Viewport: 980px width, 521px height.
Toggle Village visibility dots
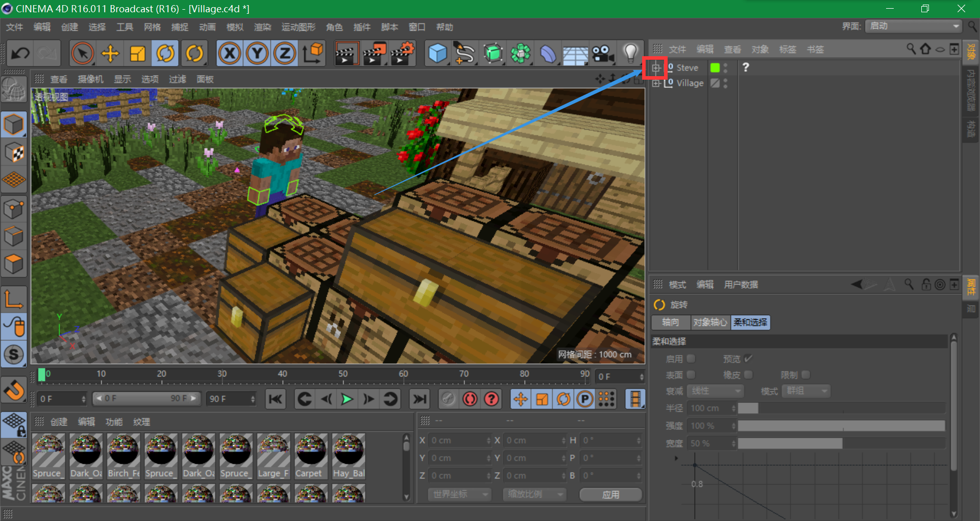coord(726,83)
